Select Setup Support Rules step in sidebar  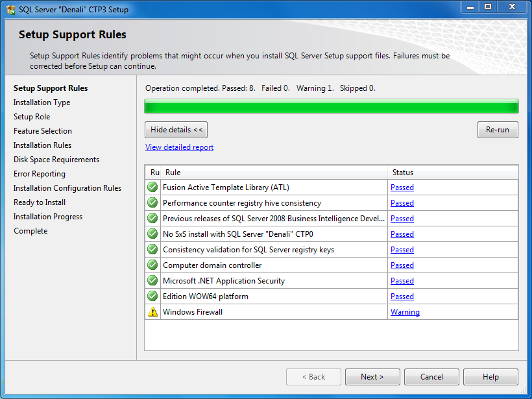51,88
